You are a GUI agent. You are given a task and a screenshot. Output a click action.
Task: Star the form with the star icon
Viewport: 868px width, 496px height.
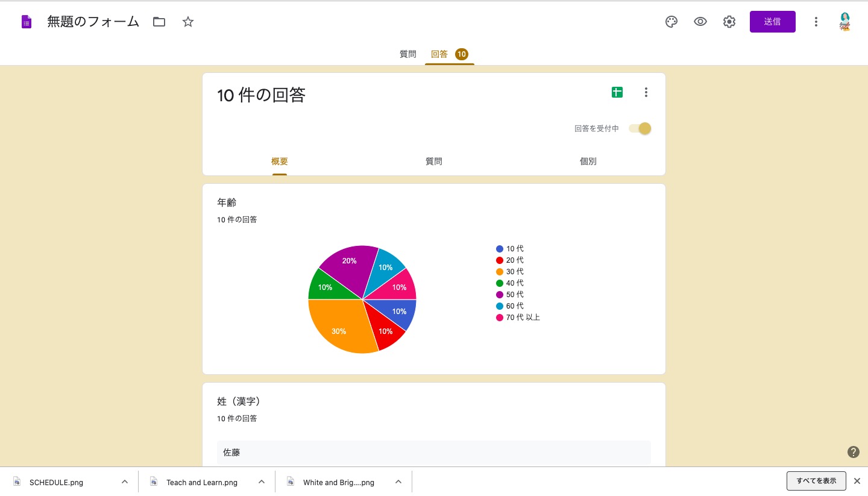click(188, 22)
